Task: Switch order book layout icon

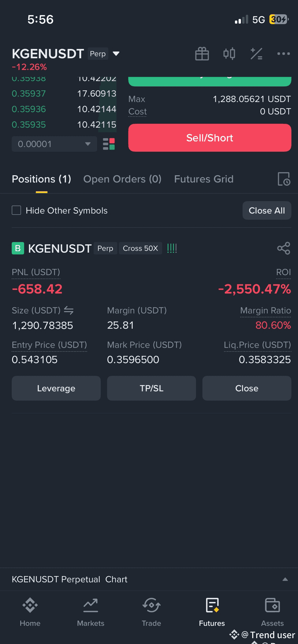Action: [x=109, y=144]
